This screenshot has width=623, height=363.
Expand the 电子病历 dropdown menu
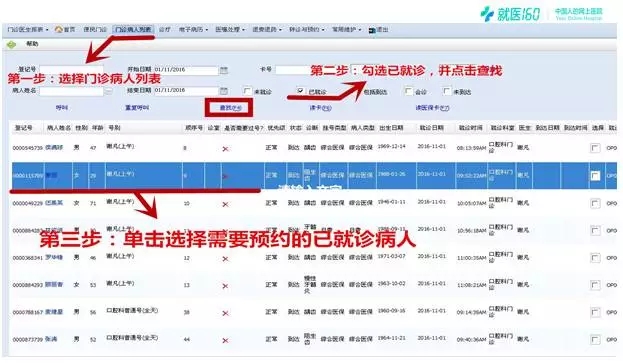[193, 29]
